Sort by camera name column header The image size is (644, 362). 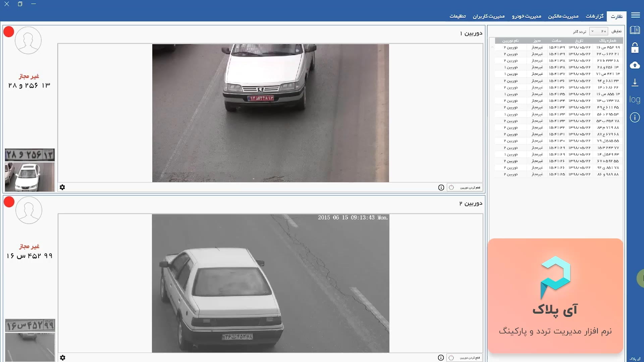point(510,41)
